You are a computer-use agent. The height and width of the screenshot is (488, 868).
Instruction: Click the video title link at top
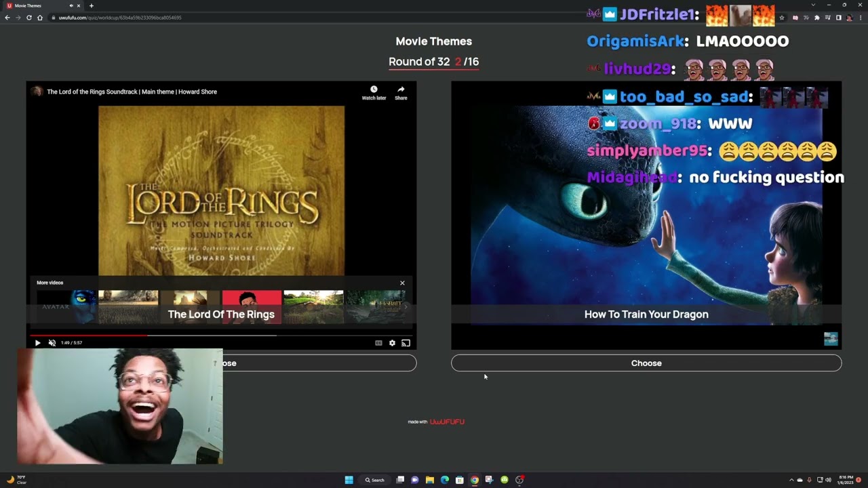[132, 91]
